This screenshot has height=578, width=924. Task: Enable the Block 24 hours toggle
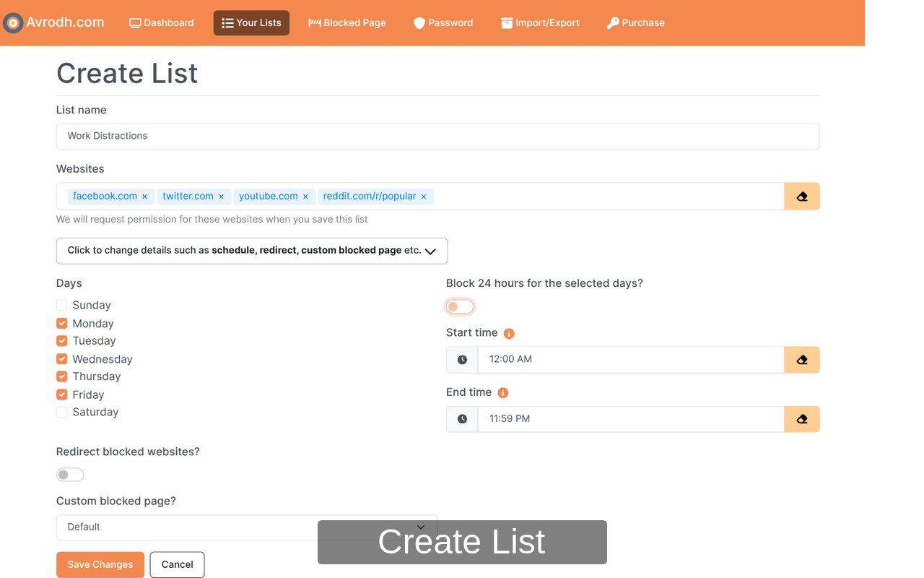[x=460, y=307]
